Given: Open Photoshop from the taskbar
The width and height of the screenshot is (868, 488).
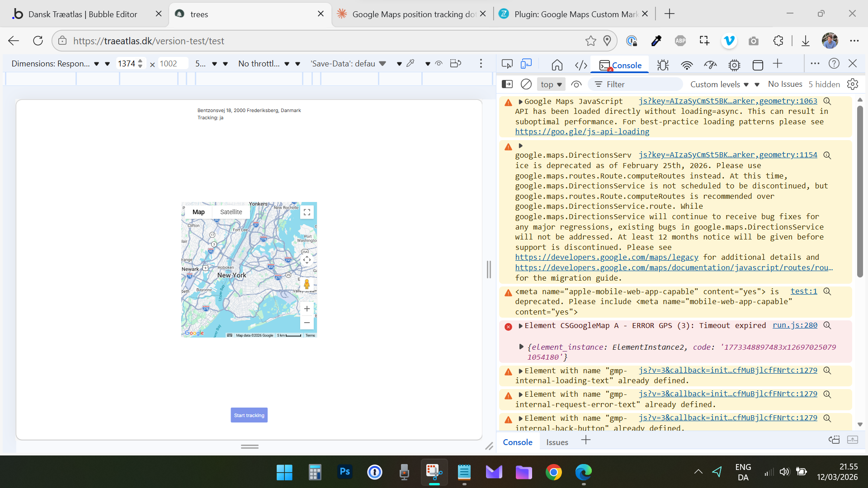Looking at the screenshot, I should click(x=344, y=472).
